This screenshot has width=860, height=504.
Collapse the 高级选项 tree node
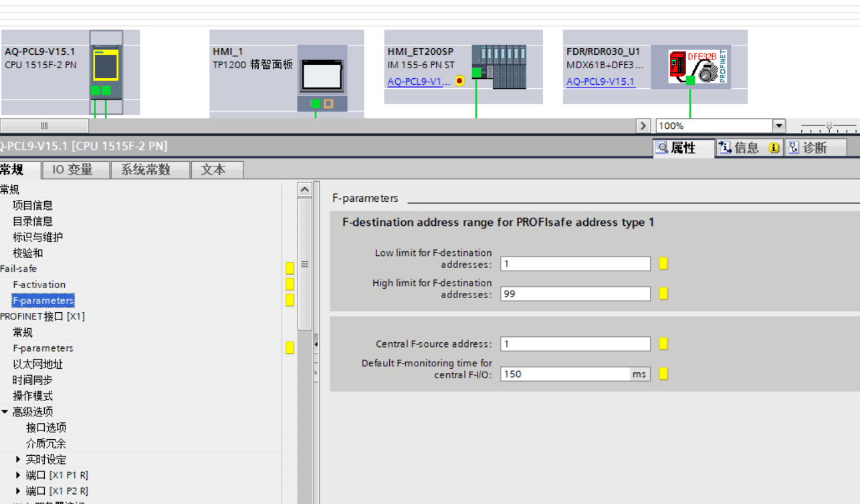[5, 412]
